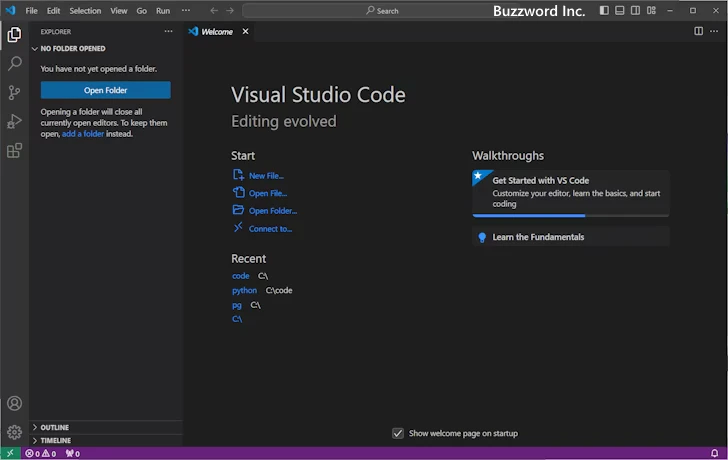Open the Extensions view

(14, 150)
